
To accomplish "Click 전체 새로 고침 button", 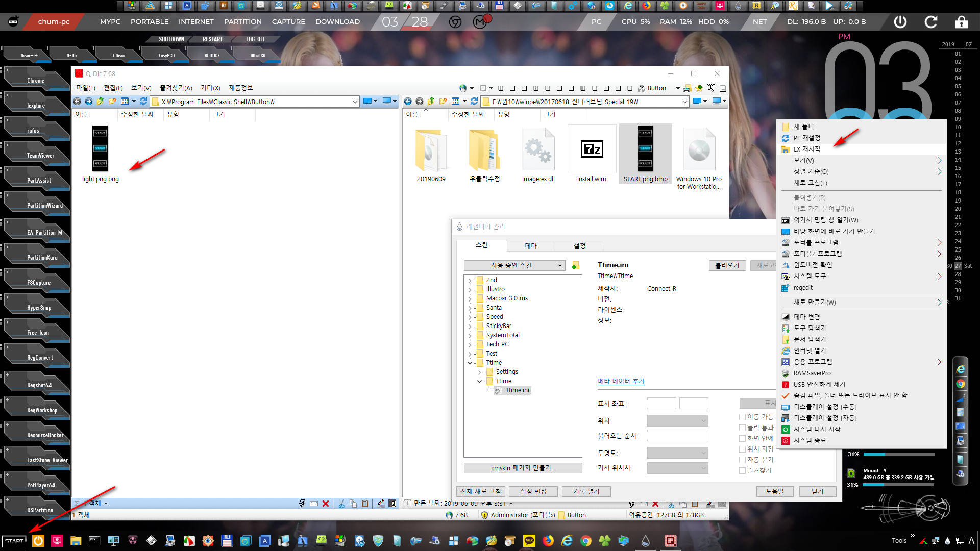I will tap(481, 491).
